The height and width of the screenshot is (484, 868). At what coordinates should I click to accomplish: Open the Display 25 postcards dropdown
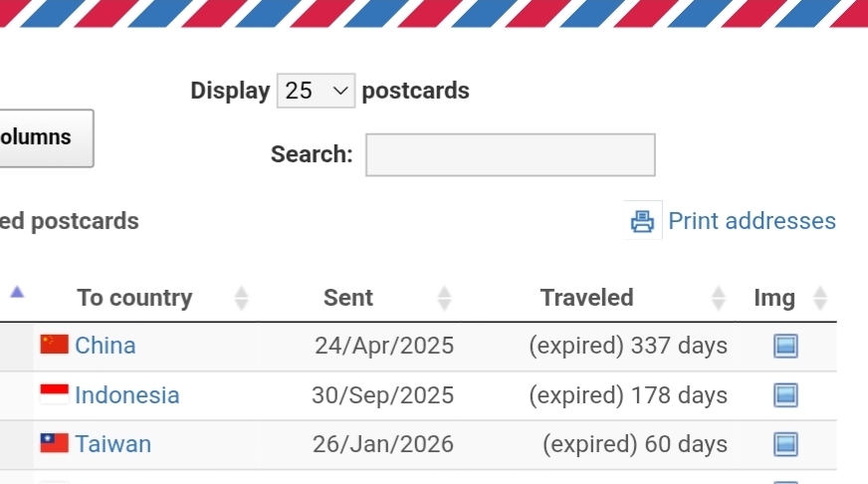tap(316, 91)
